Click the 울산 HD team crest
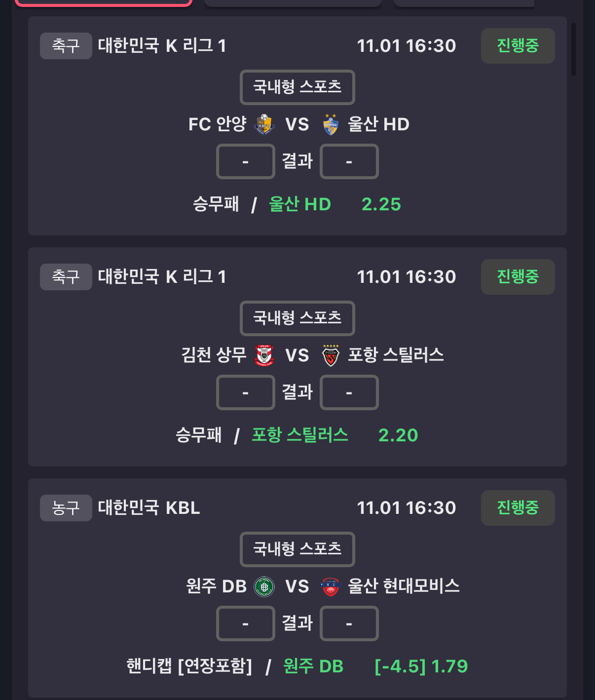This screenshot has width=595, height=700. [331, 124]
